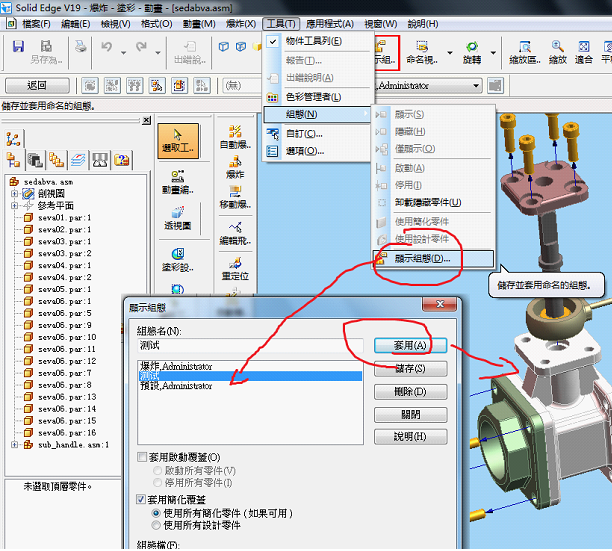Click the 儲存(S) Save button in dialog

tap(410, 368)
